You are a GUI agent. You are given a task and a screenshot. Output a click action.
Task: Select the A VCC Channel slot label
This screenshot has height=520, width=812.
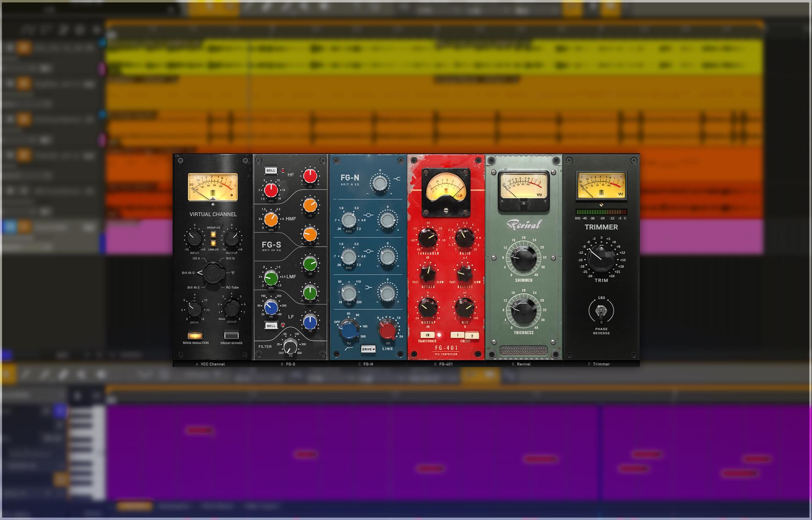coord(210,364)
